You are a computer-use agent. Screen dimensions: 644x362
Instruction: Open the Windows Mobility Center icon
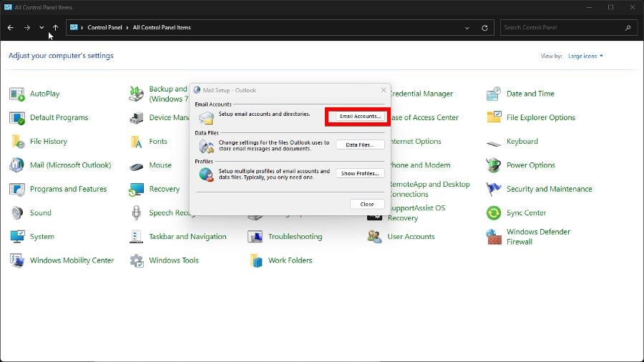pyautogui.click(x=17, y=260)
